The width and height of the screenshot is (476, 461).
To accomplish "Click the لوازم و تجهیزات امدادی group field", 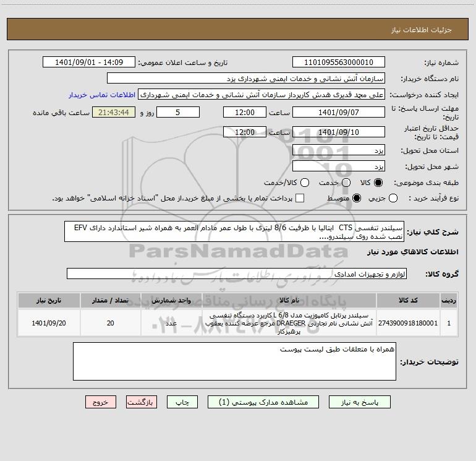I will point(237,274).
